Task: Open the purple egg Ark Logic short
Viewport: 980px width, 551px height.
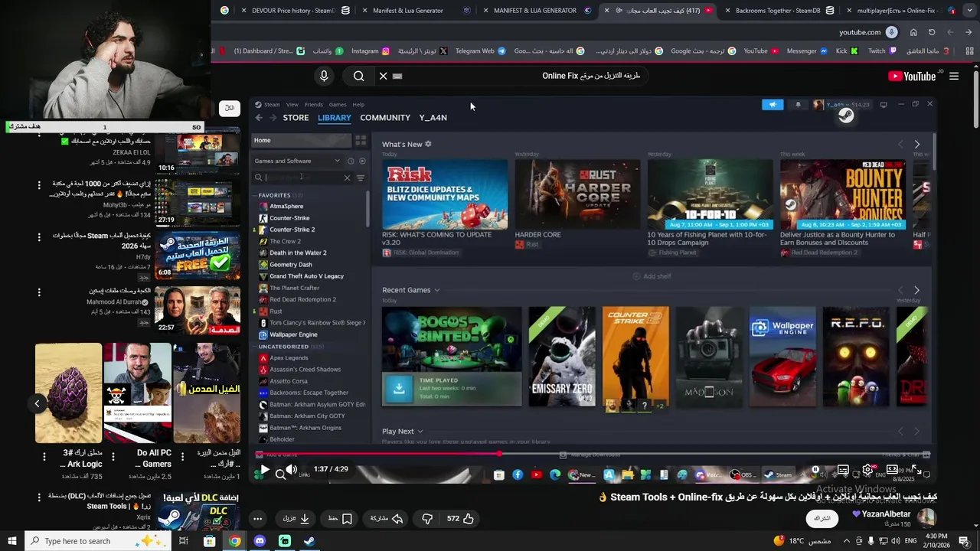Action: coord(68,393)
